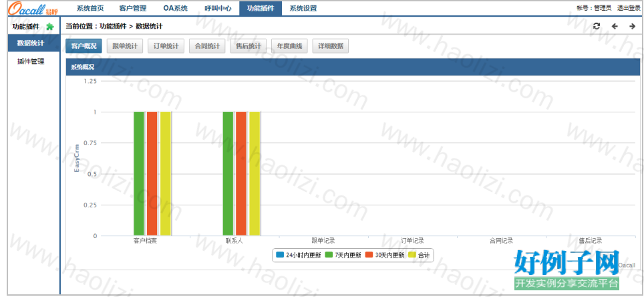Click the green bar above 客户档案

pos(139,174)
